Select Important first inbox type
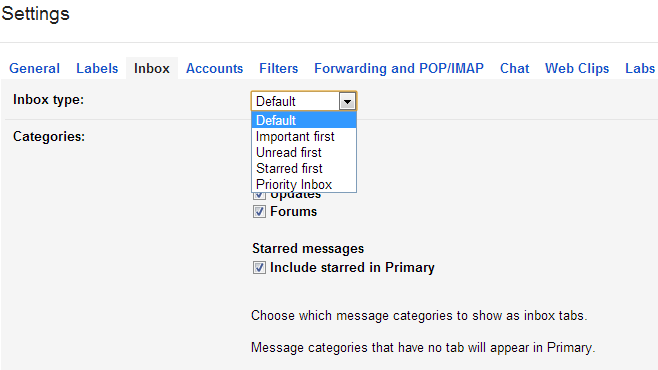 (304, 136)
